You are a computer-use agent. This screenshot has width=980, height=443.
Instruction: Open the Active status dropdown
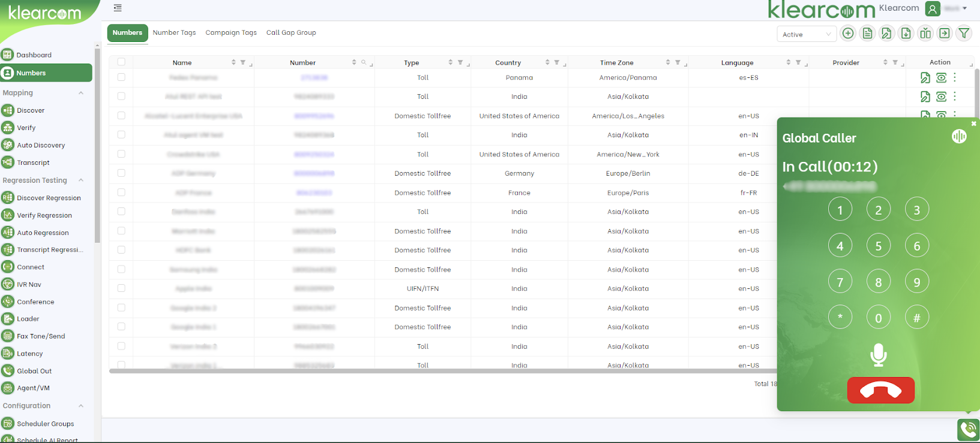(807, 34)
